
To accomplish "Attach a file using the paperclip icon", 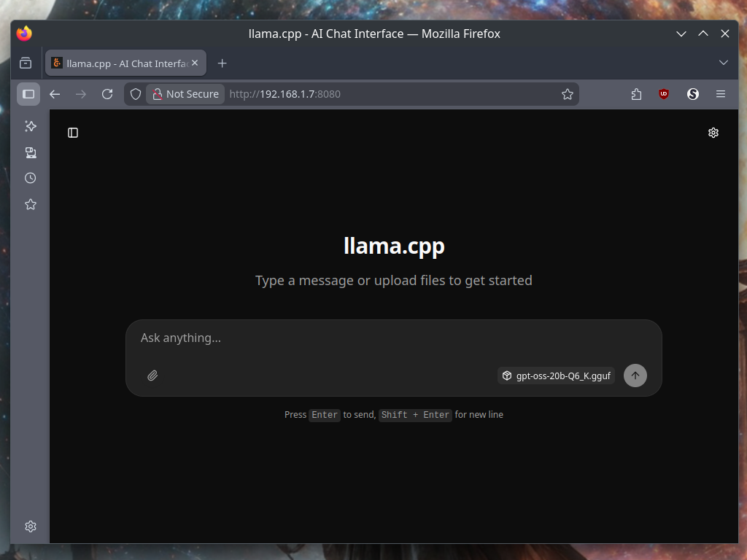I will pyautogui.click(x=152, y=375).
